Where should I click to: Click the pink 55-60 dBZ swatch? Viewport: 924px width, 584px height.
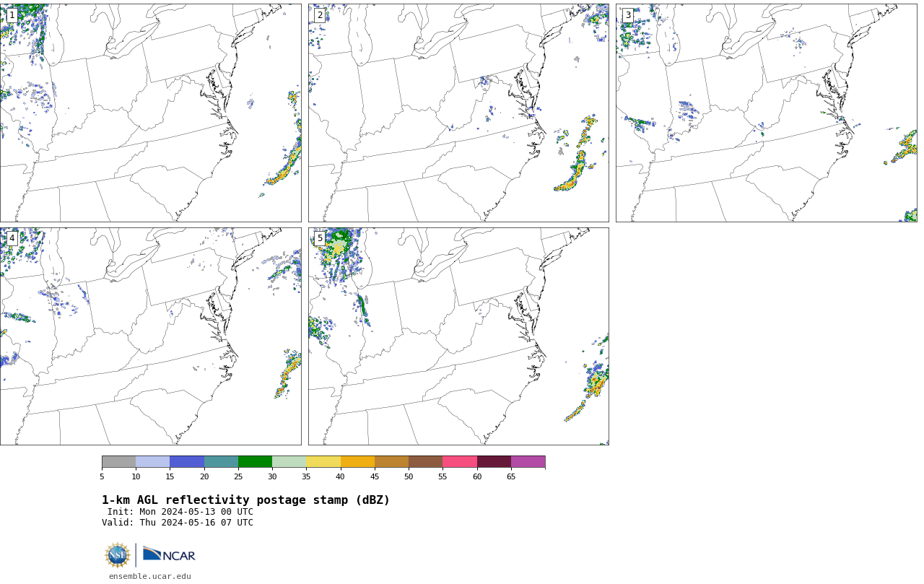click(x=460, y=462)
